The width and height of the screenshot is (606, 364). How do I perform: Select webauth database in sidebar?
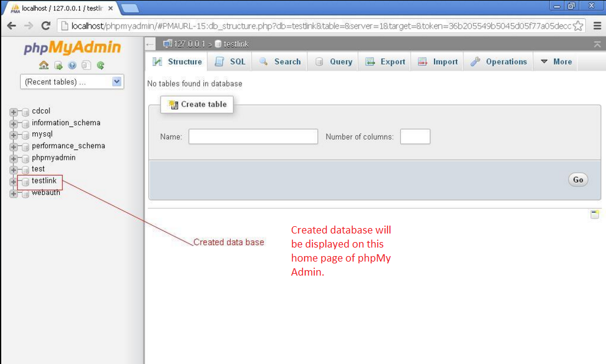(x=46, y=193)
